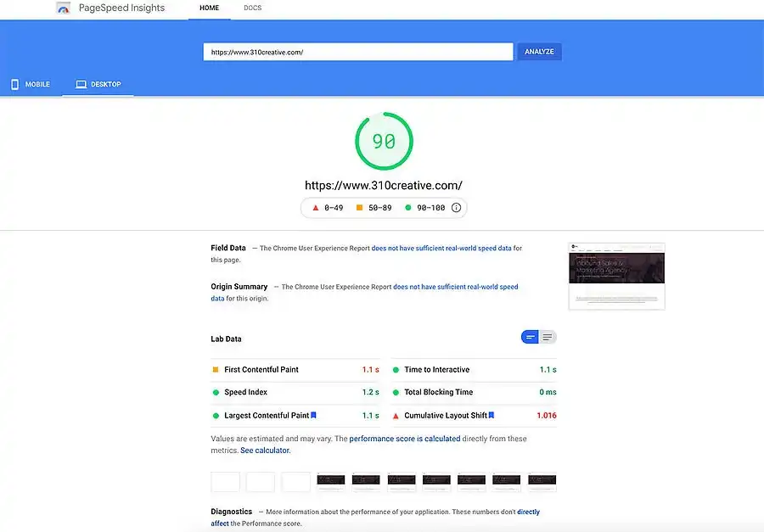Image resolution: width=764 pixels, height=532 pixels.
Task: Click the 0 ms Total Blocking Time value
Action: coord(548,392)
